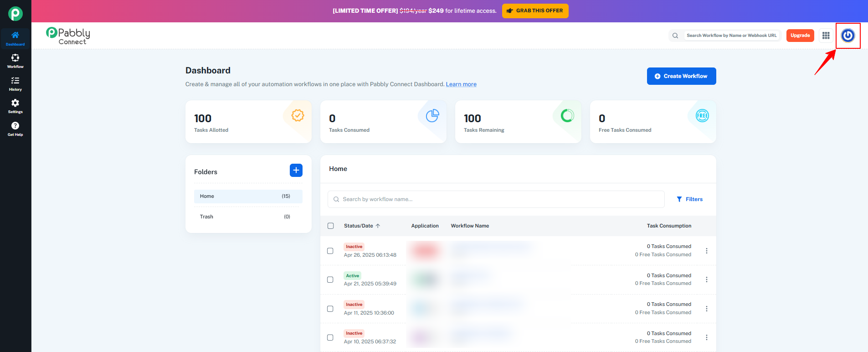
Task: Sort by Status/Date arrow
Action: coord(378,226)
